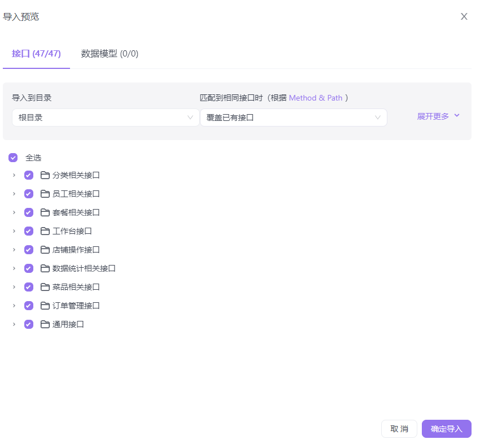
Task: Expand the 分类相关接口 folder arrow
Action: 14,175
